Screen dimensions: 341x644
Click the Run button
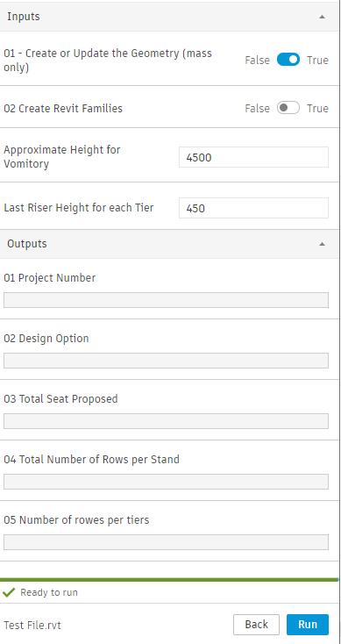(308, 625)
